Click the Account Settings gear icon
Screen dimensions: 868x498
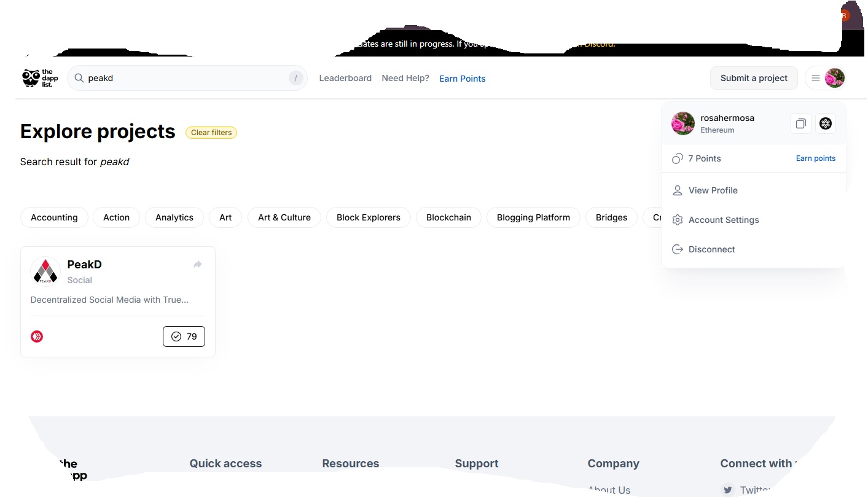point(678,220)
